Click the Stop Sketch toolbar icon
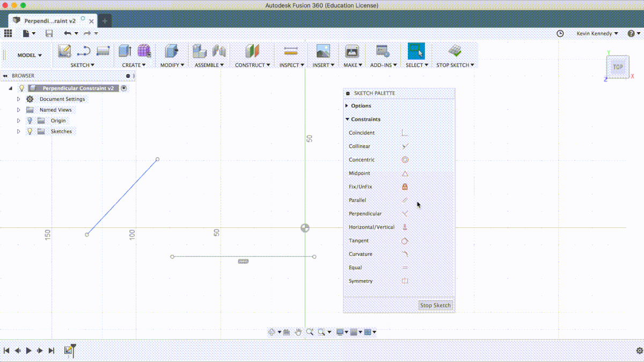Viewport: 644px width, 362px height. click(x=455, y=51)
